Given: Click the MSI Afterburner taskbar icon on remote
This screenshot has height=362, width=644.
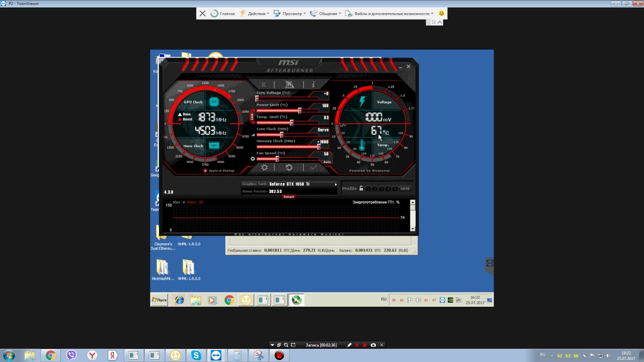Looking at the screenshot, I should (x=297, y=300).
